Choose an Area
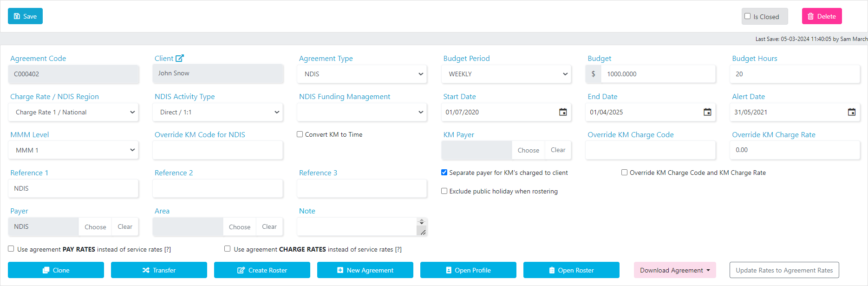 tap(240, 227)
